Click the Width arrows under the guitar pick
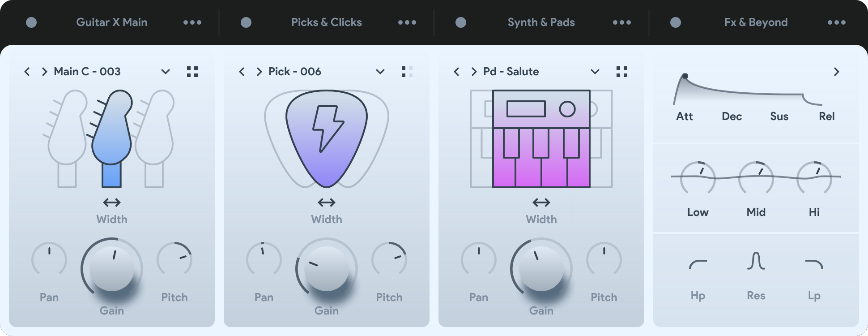This screenshot has width=868, height=336. pos(327,202)
